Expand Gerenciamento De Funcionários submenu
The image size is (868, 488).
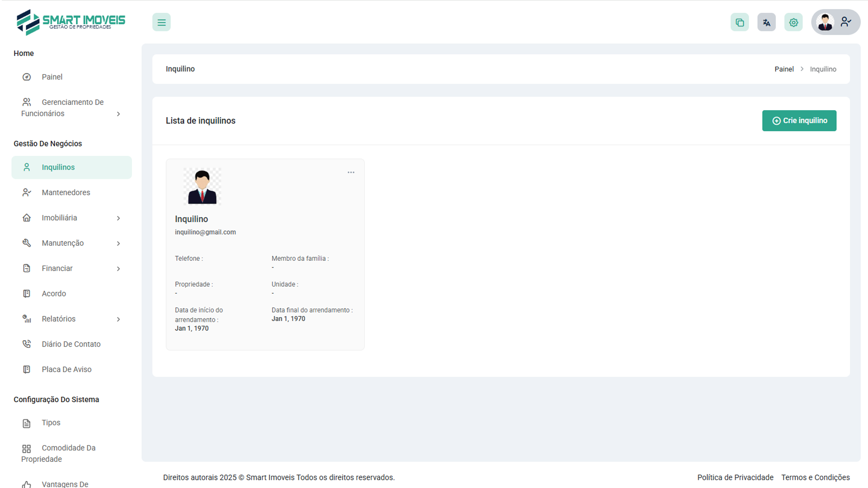click(x=118, y=114)
